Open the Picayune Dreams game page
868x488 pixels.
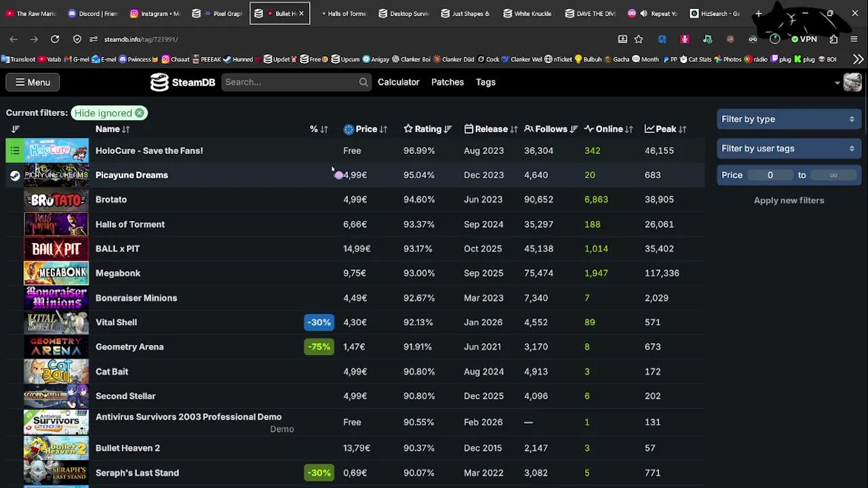pos(132,175)
